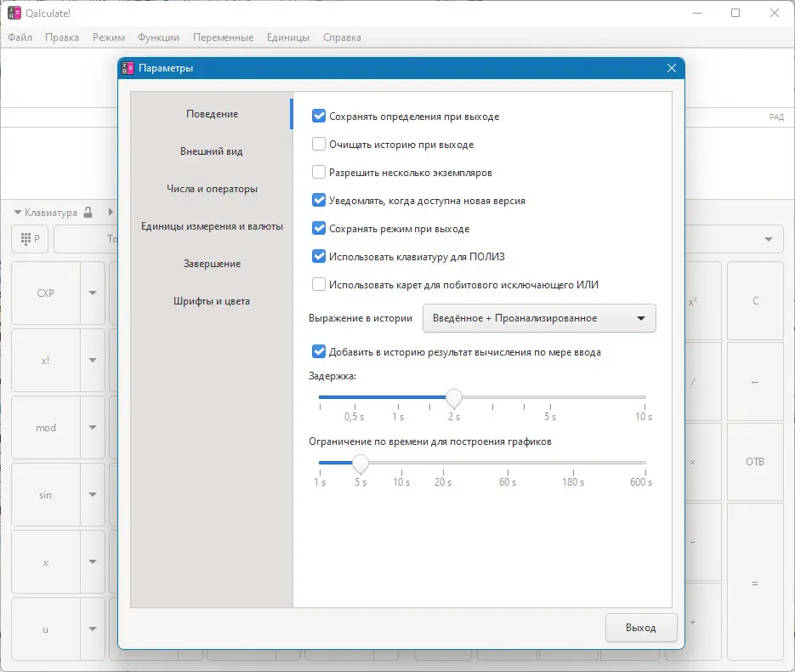
Task: Click the "C" clear keypad button
Action: 755,301
